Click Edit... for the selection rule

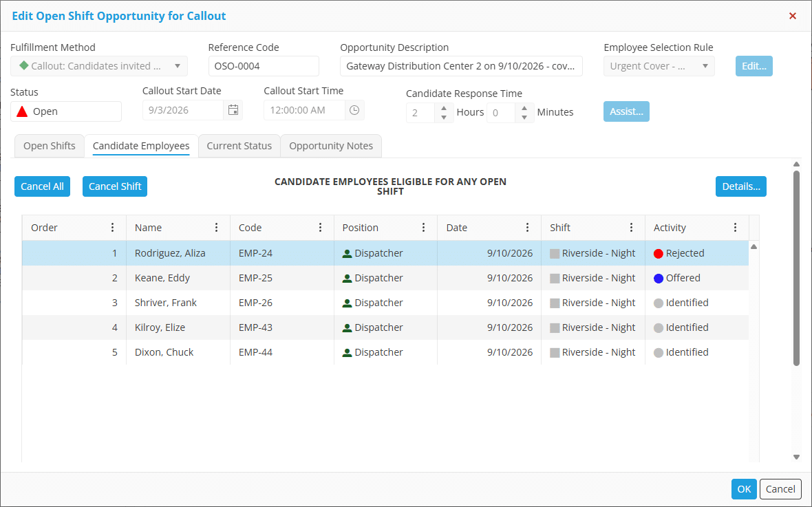point(754,66)
